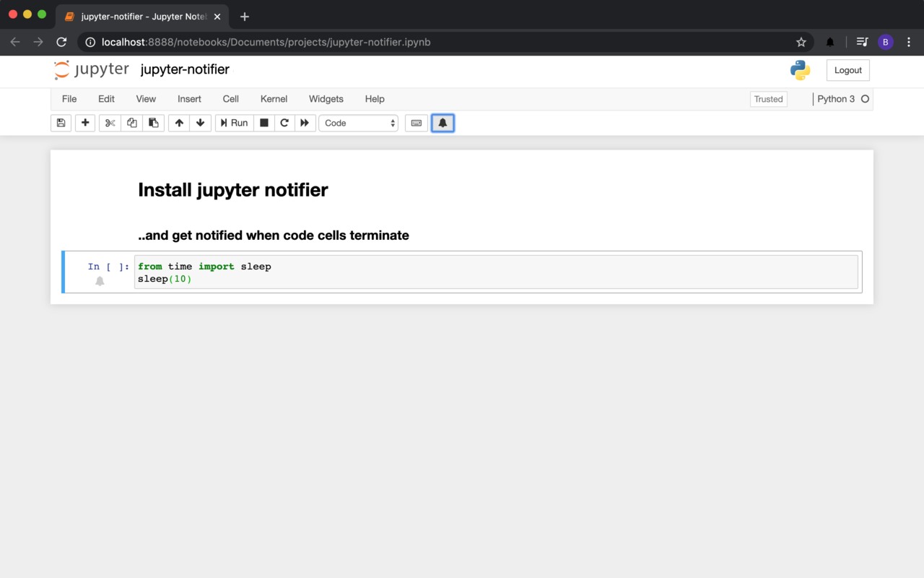Screen dimensions: 924x578
Task: Interrupt the kernel with the stop square
Action: point(264,123)
